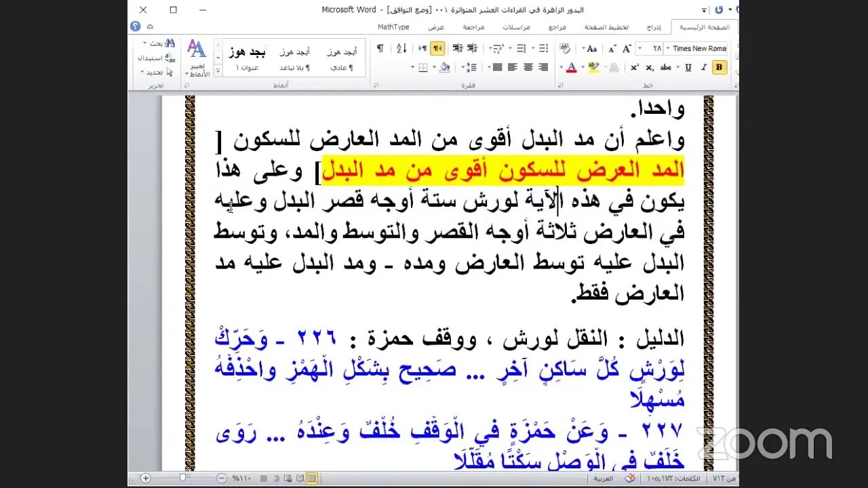Click the borders icon
This screenshot has height=488, width=868.
[422, 67]
